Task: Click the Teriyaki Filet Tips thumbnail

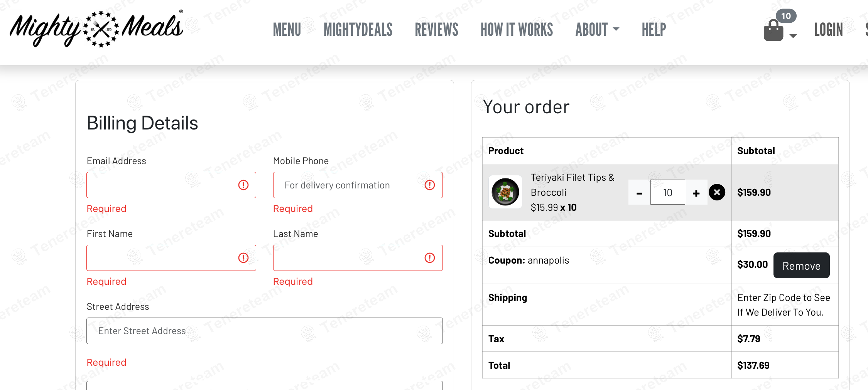Action: (x=505, y=192)
